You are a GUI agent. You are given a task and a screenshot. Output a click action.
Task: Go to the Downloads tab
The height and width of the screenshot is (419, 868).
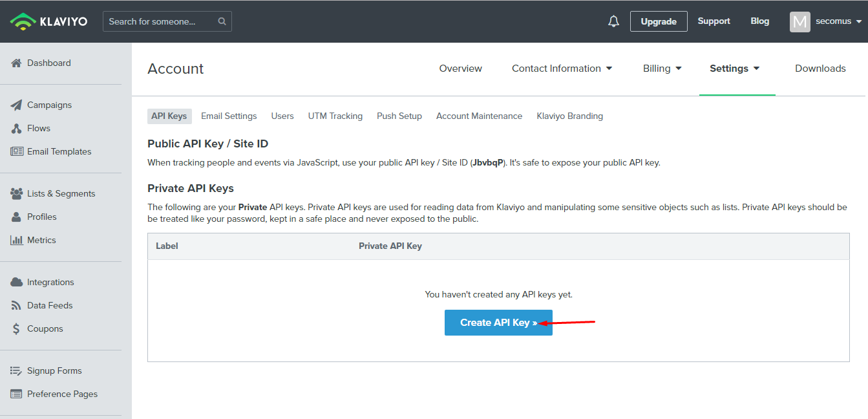coord(820,69)
